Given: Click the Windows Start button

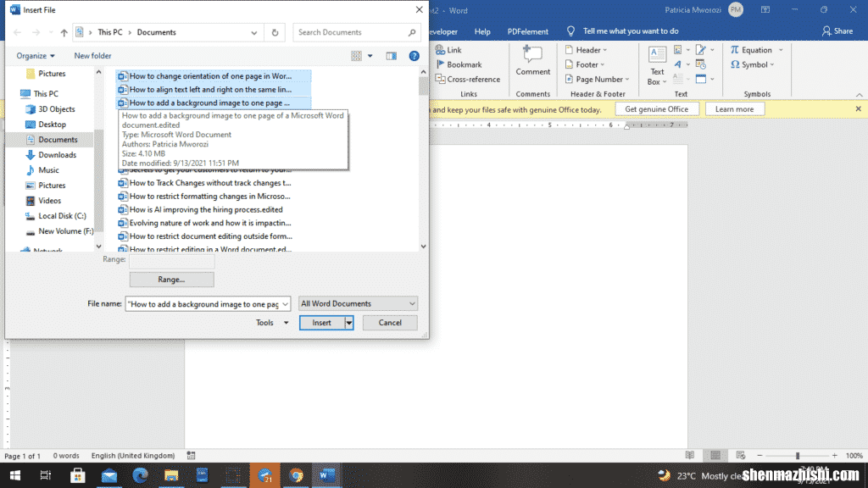Looking at the screenshot, I should pos(15,475).
